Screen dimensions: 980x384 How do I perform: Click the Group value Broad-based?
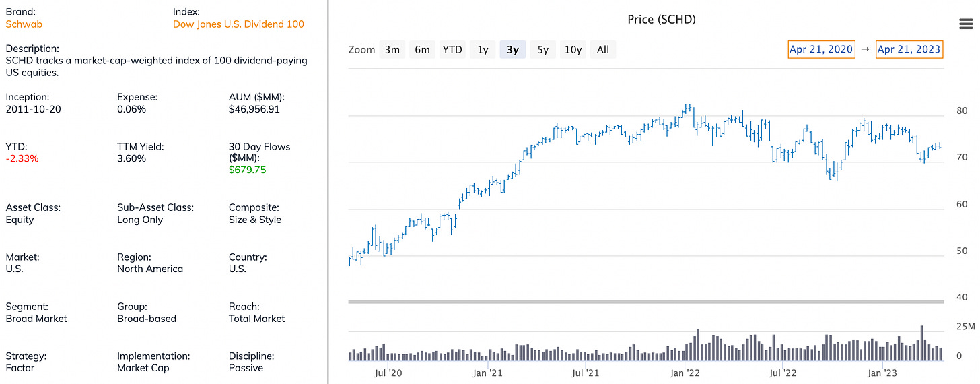(147, 319)
